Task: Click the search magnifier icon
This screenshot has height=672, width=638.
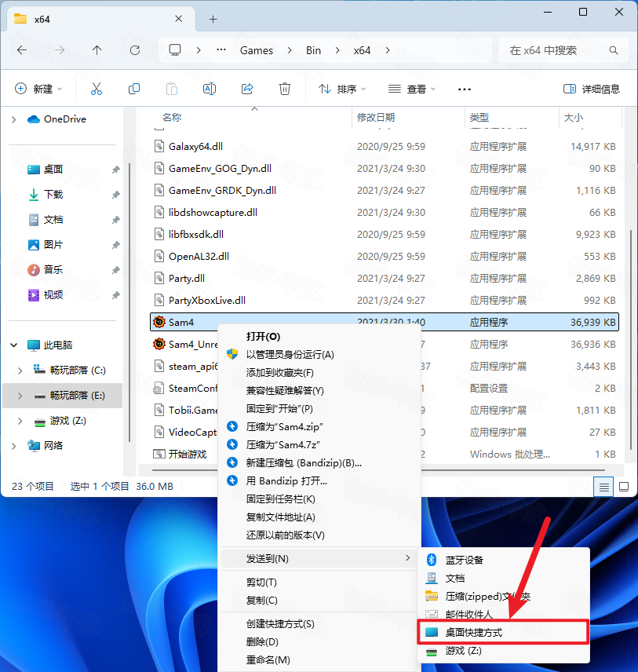Action: point(614,50)
